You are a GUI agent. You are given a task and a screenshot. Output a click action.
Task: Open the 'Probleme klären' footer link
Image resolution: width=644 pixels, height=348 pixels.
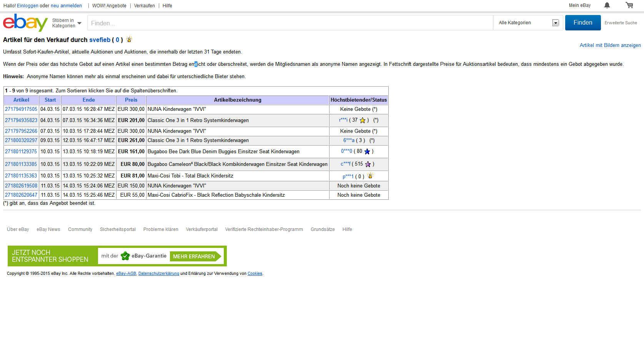pyautogui.click(x=161, y=229)
